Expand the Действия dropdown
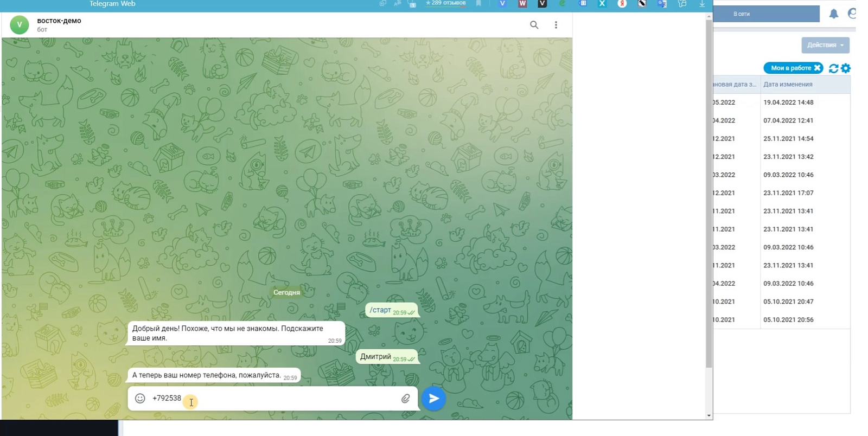This screenshot has width=868, height=436. click(x=825, y=45)
